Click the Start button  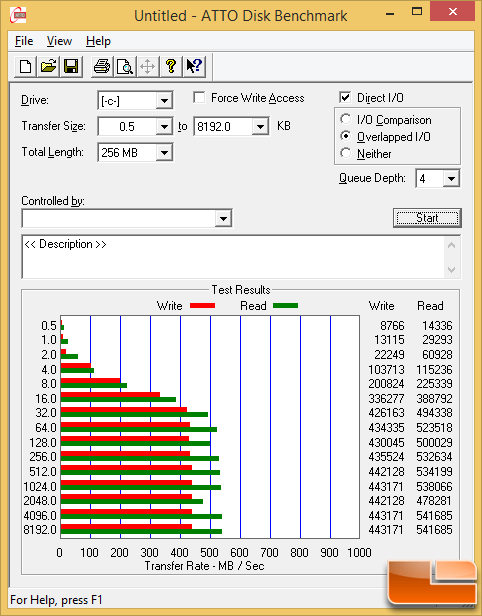click(427, 218)
